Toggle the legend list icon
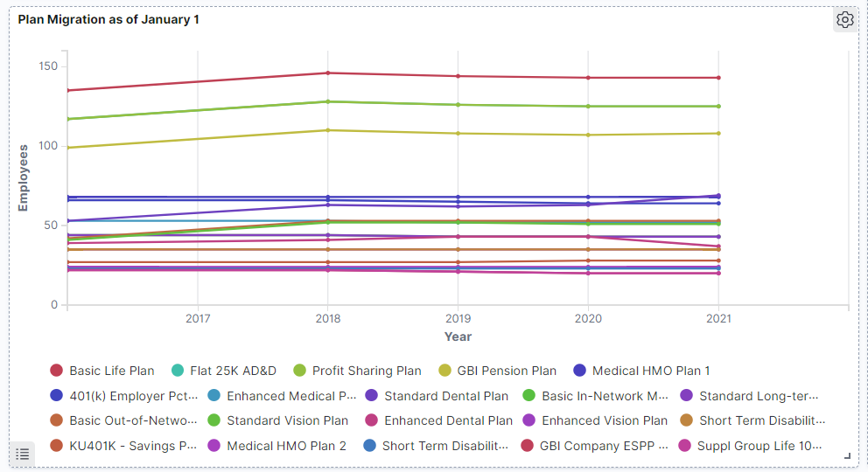The image size is (868, 472). click(x=23, y=454)
